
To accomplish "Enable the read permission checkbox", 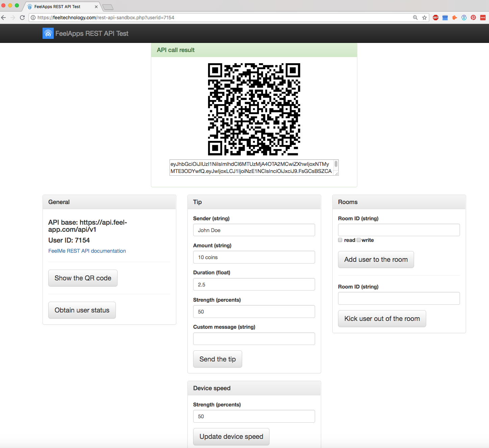I will click(340, 240).
